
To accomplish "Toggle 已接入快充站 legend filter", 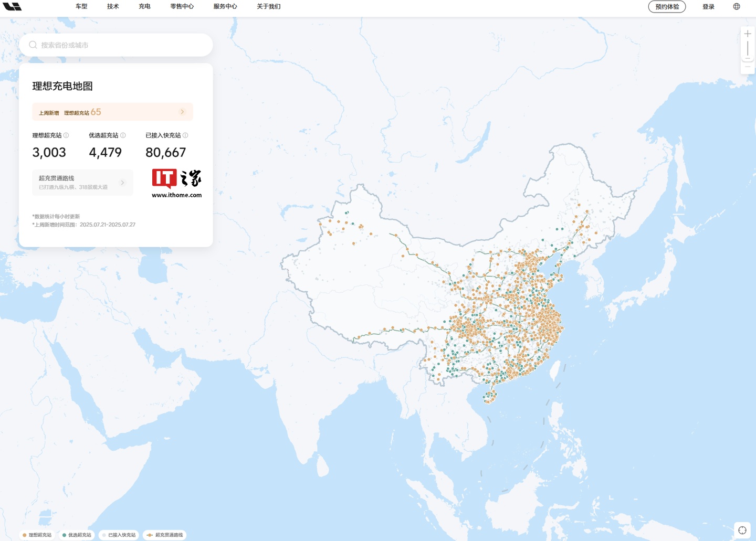I will pos(119,535).
